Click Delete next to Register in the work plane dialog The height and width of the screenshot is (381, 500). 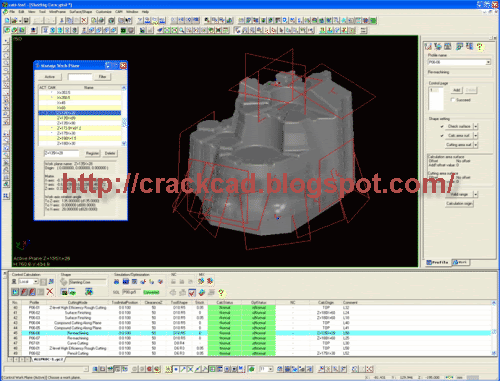[110, 153]
